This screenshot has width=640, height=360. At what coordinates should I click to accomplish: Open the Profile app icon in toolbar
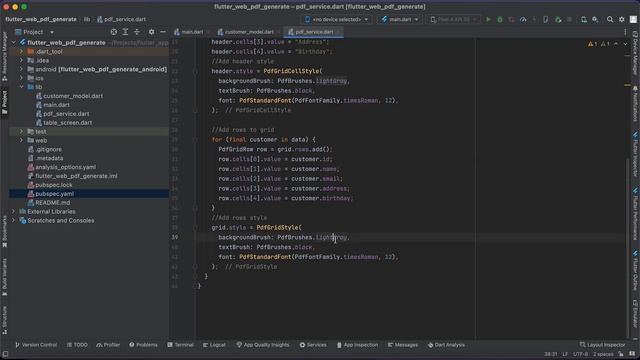coord(523,19)
